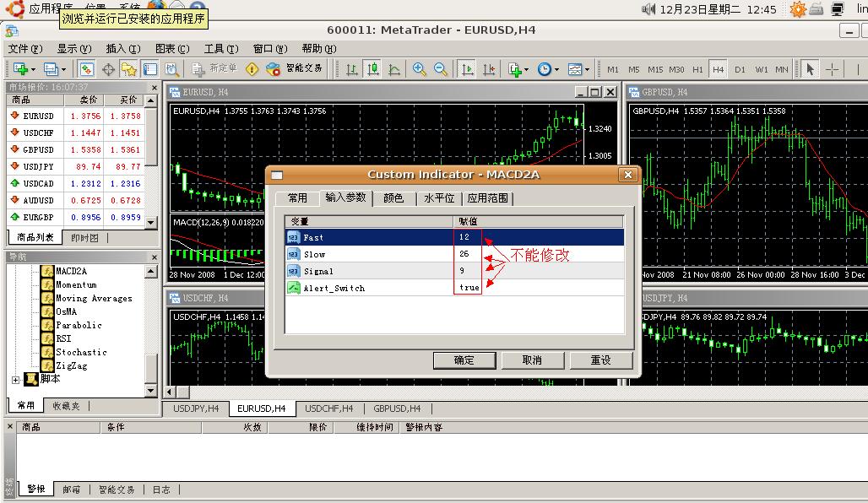This screenshot has width=868, height=503.
Task: Set timeframe to D1
Action: coord(741,70)
